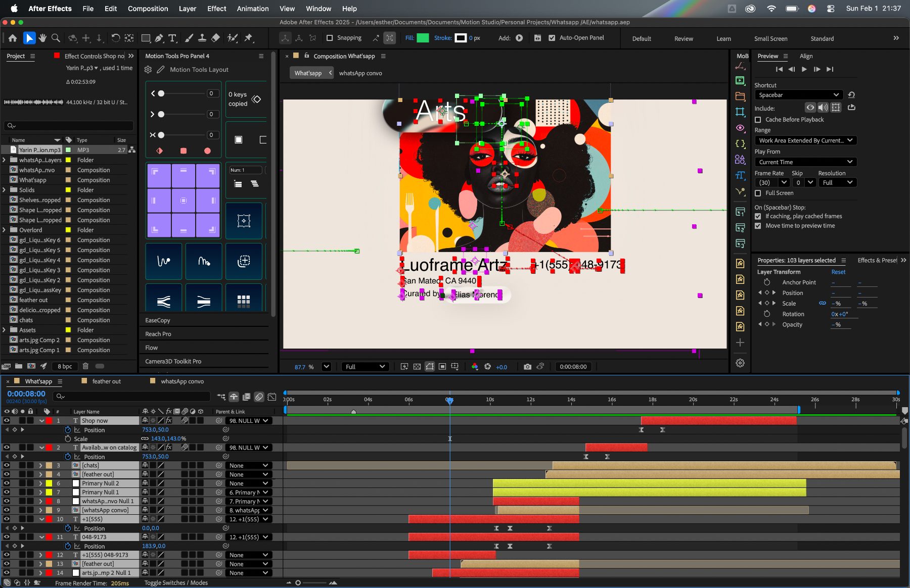Click the green Fill color swatch
Viewport: 910px width, 588px height.
(x=423, y=38)
